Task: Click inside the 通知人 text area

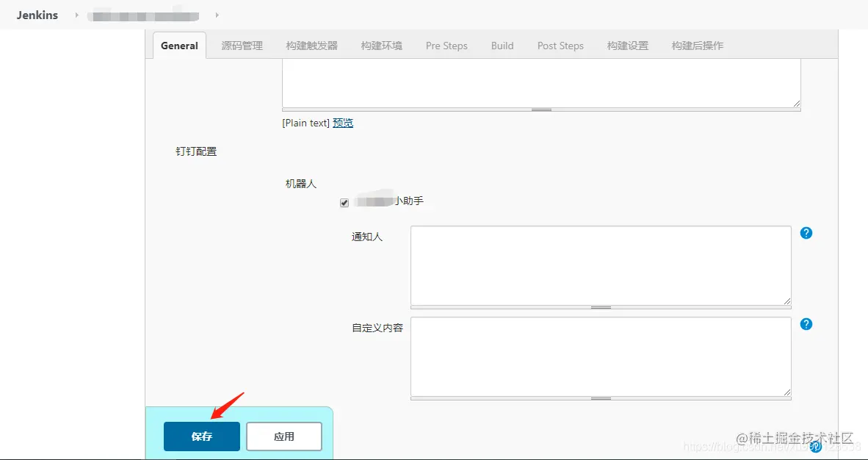Action: pos(601,265)
